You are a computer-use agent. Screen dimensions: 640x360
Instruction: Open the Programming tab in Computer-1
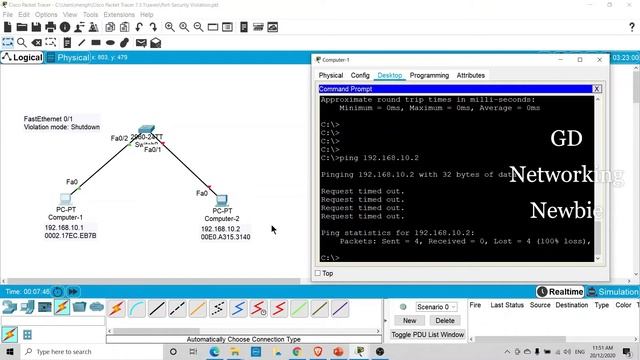429,76
